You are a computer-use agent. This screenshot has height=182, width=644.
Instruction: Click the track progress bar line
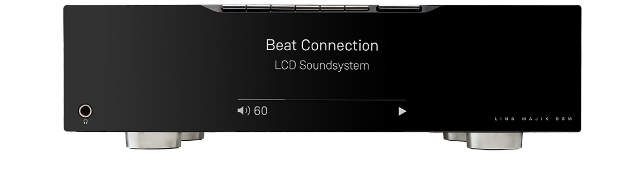coord(322,100)
